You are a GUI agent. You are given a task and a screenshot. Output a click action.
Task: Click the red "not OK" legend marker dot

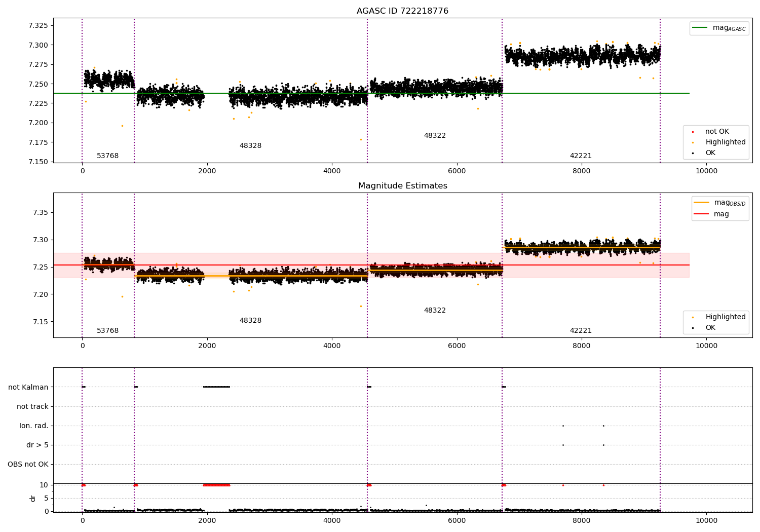coord(693,132)
